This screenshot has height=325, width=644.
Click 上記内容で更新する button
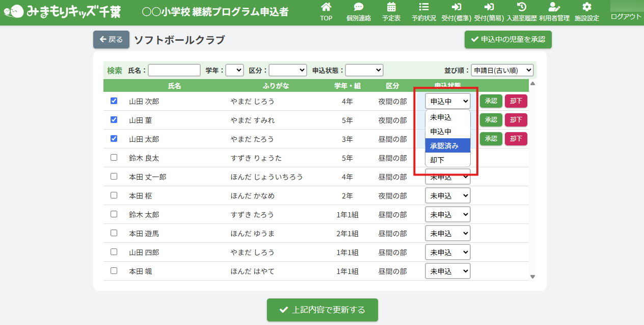(322, 310)
